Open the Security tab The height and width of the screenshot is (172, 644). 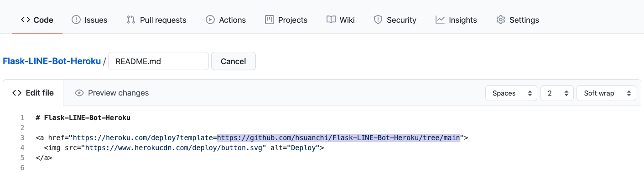point(395,20)
